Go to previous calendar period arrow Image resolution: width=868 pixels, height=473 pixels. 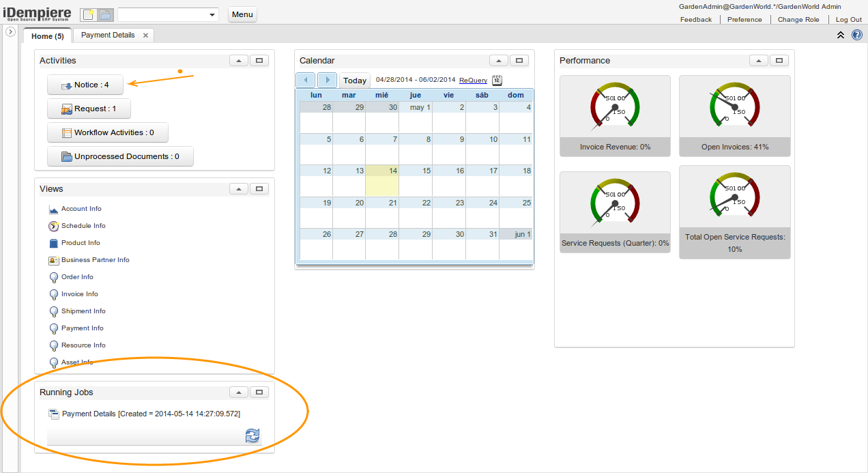[305, 81]
